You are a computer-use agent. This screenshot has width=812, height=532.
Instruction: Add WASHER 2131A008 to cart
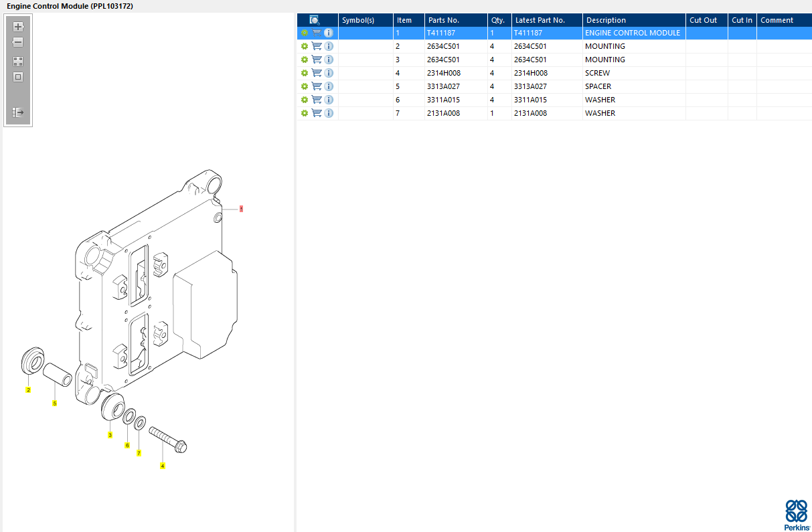pyautogui.click(x=317, y=113)
